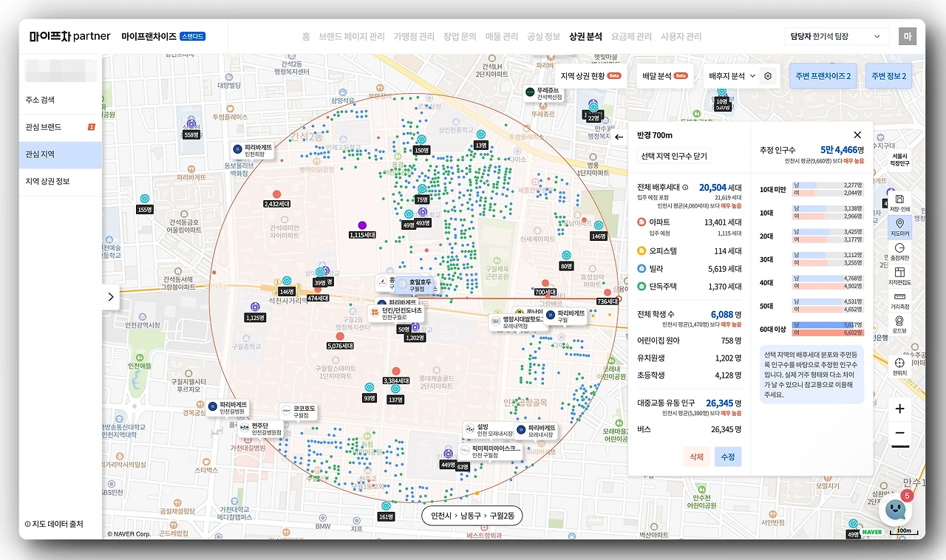The width and height of the screenshot is (946, 560).
Task: Select the 파리바게뜨 인천희망 map marker
Action: [x=252, y=149]
